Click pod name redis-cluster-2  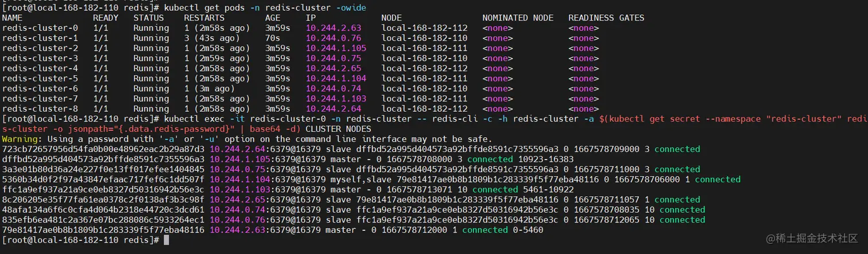pyautogui.click(x=40, y=48)
